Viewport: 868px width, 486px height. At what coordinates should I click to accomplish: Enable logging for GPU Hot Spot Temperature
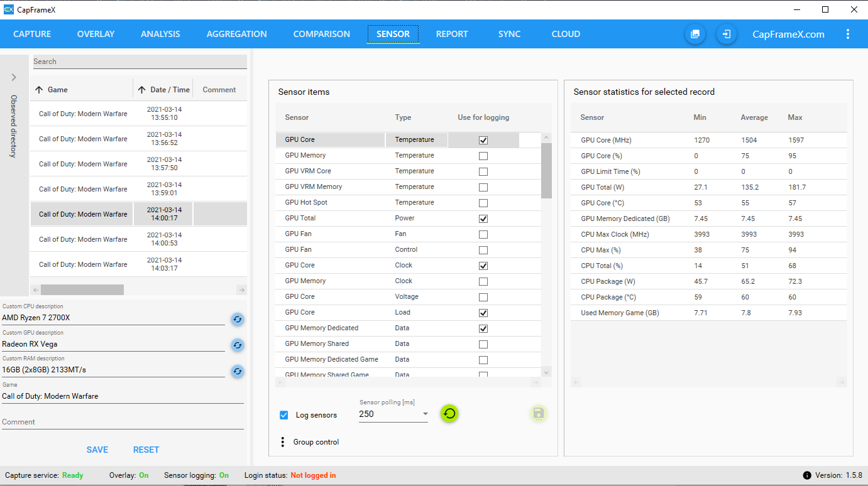483,203
